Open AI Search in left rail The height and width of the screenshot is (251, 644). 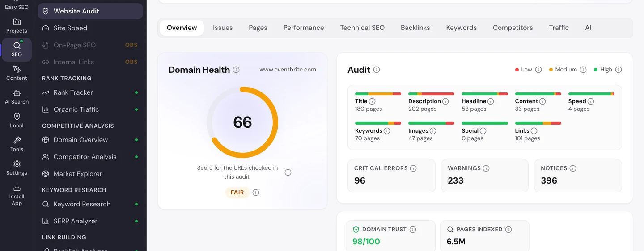(x=17, y=97)
